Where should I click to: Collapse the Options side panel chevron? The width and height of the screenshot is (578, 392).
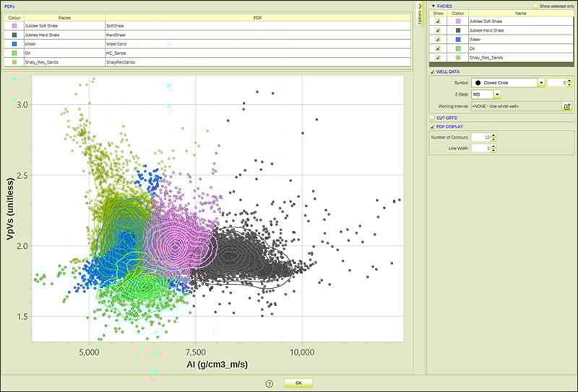420,6
